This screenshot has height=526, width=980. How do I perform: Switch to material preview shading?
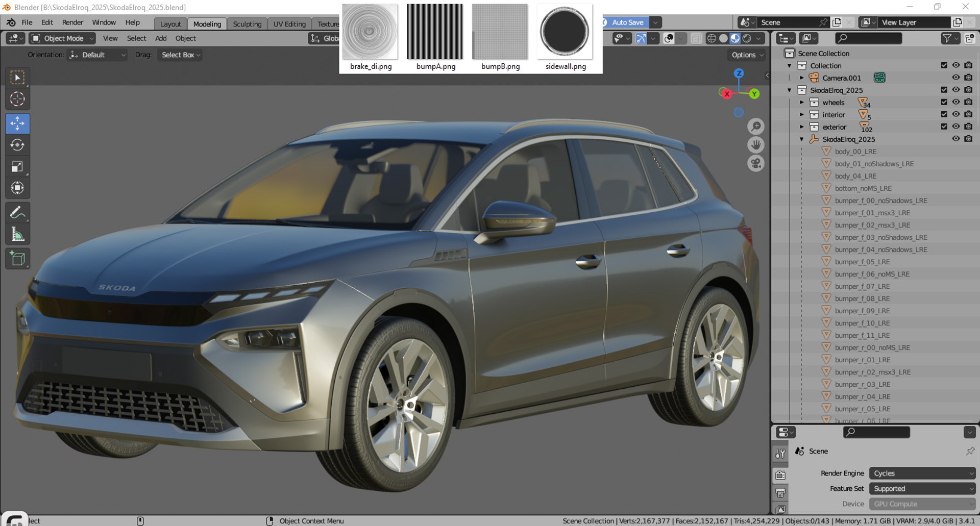tap(735, 38)
